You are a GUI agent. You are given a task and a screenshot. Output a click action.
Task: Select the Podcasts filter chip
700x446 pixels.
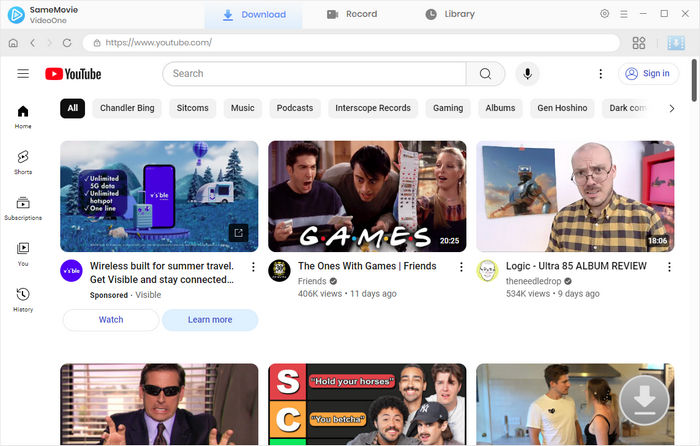pos(295,108)
